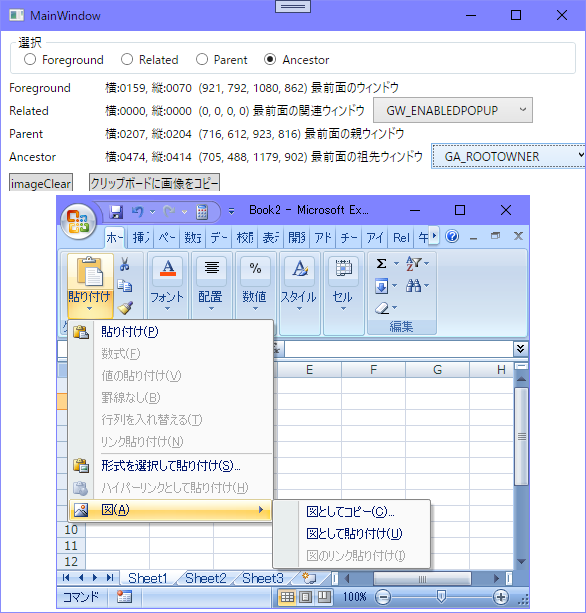Viewport: 586px width, 613px height.
Task: Click the first sheet navigation arrow
Action: (x=66, y=578)
